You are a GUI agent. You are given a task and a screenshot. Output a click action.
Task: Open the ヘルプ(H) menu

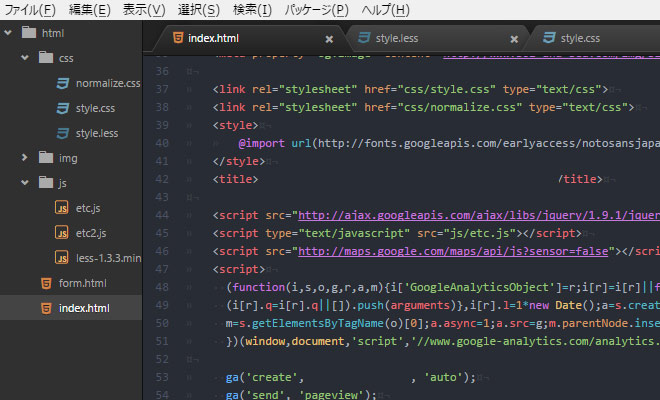click(x=386, y=10)
